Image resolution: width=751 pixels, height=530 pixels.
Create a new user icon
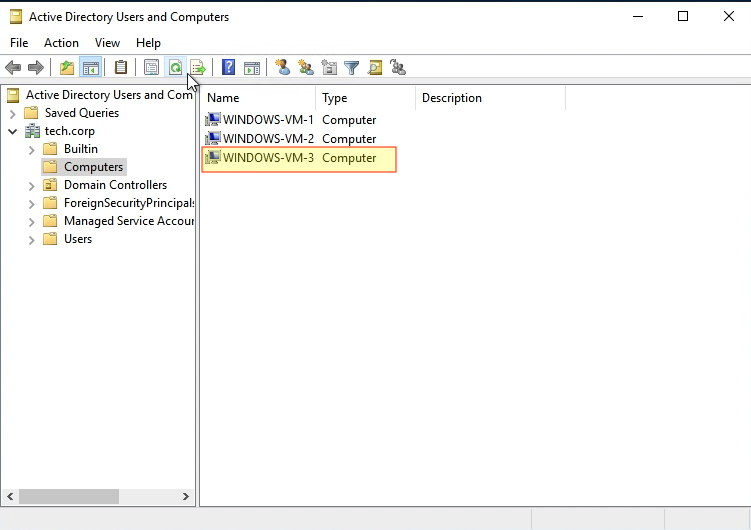pyautogui.click(x=283, y=68)
